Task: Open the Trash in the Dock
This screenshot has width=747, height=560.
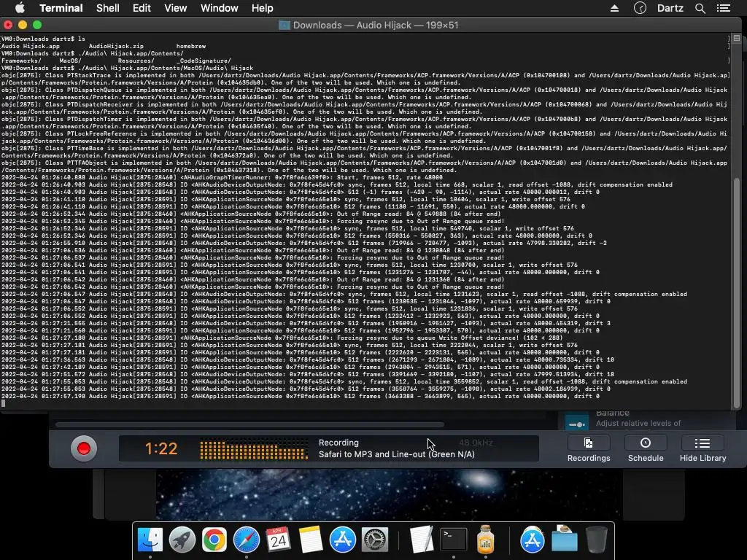Action: point(596,540)
